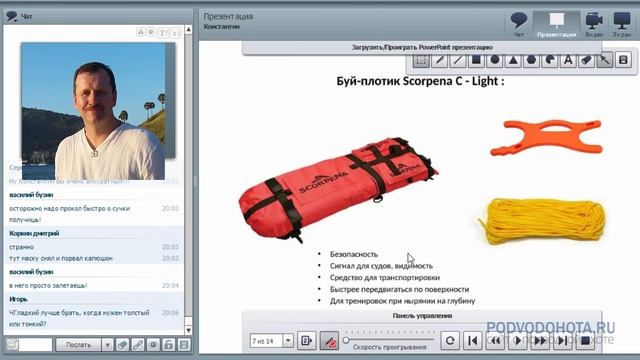Switch to the Презентация tab

click(x=556, y=25)
